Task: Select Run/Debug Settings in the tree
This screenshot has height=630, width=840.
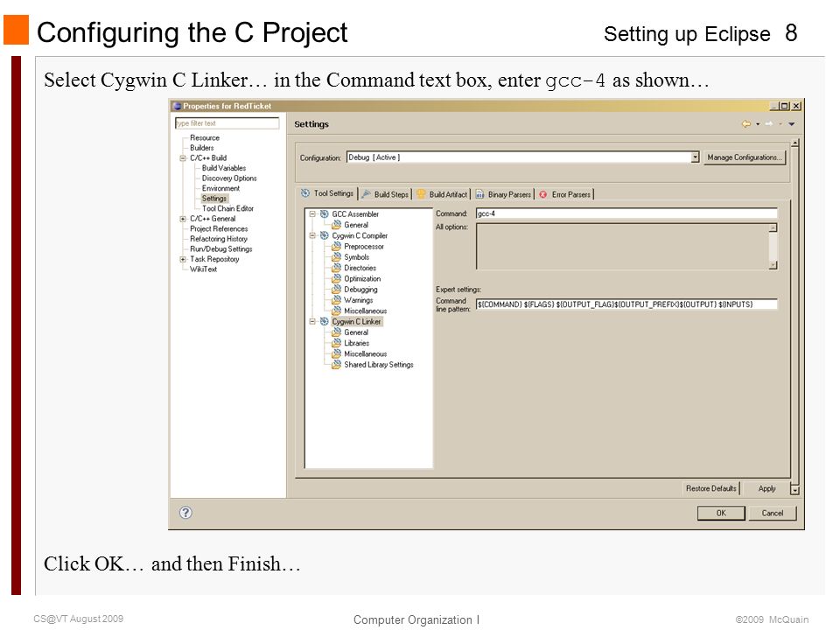Action: point(221,249)
